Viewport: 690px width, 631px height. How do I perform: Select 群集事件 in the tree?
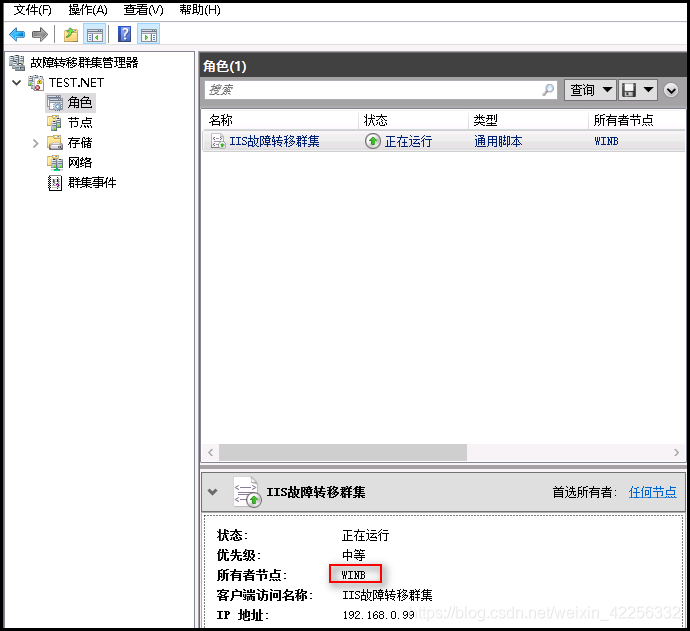point(92,183)
